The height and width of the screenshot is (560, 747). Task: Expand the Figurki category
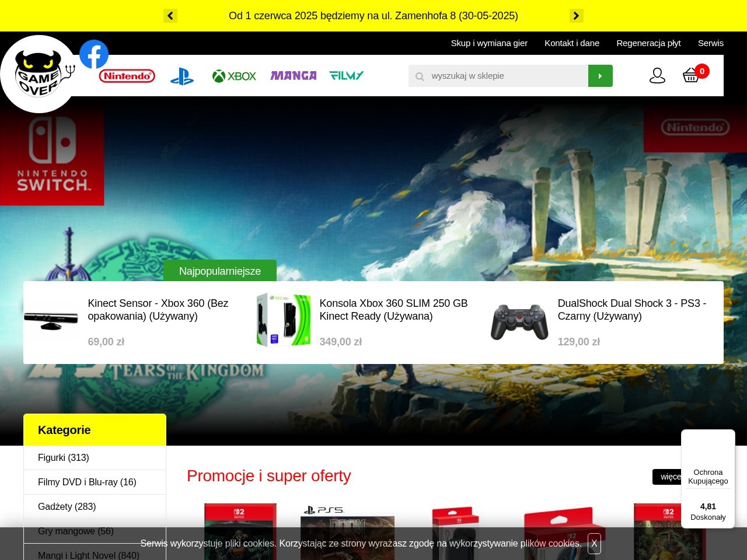click(63, 458)
